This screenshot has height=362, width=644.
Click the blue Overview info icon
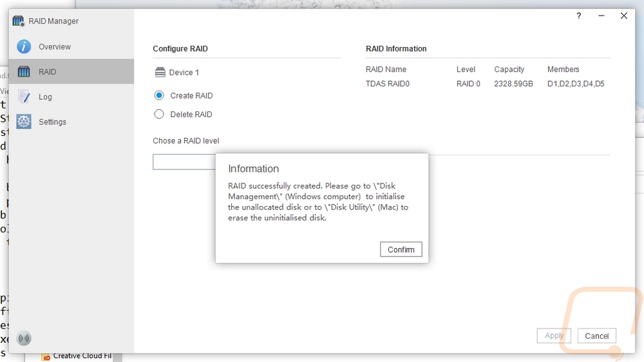24,46
